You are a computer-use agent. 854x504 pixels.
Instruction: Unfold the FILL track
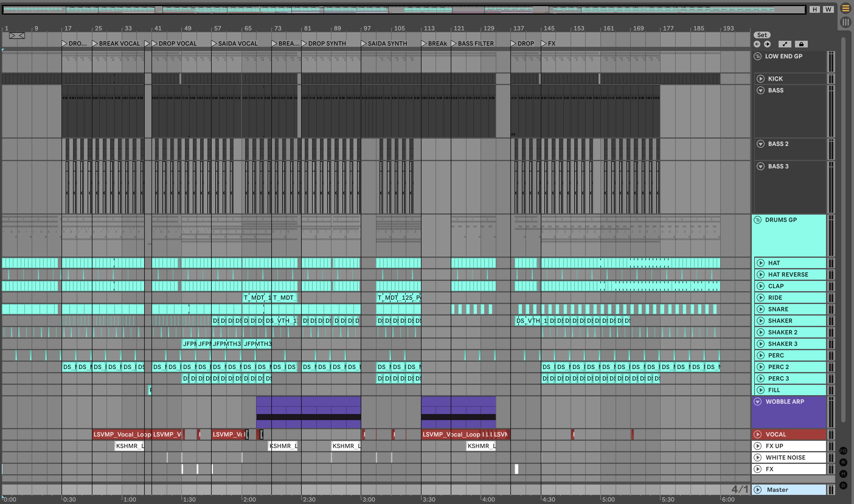761,390
